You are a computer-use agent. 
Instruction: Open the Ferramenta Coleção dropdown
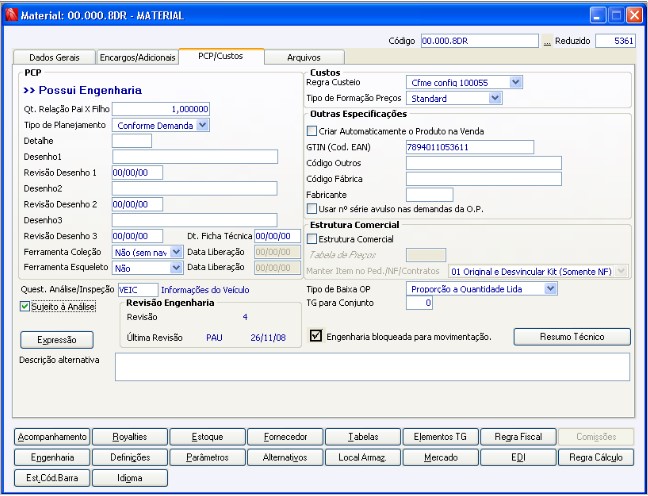click(x=177, y=252)
